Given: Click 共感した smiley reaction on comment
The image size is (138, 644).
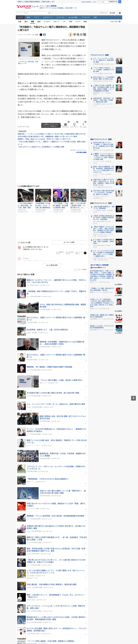Looking at the screenshot, I should pyautogui.click(x=57, y=253).
